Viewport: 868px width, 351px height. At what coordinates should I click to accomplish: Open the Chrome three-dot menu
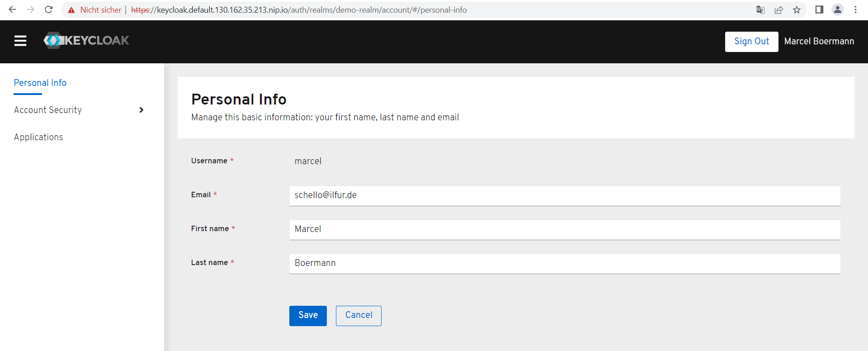(855, 10)
